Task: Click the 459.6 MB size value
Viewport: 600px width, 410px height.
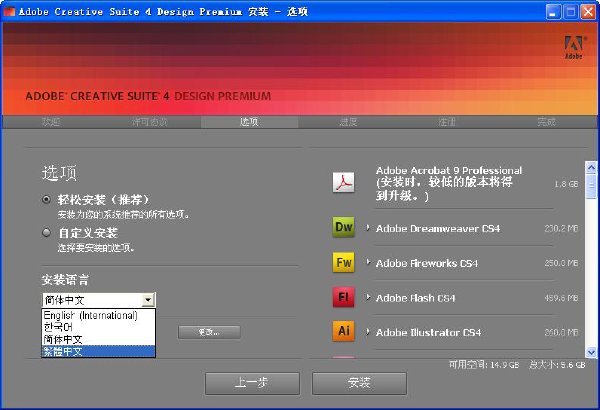Action: pyautogui.click(x=561, y=298)
